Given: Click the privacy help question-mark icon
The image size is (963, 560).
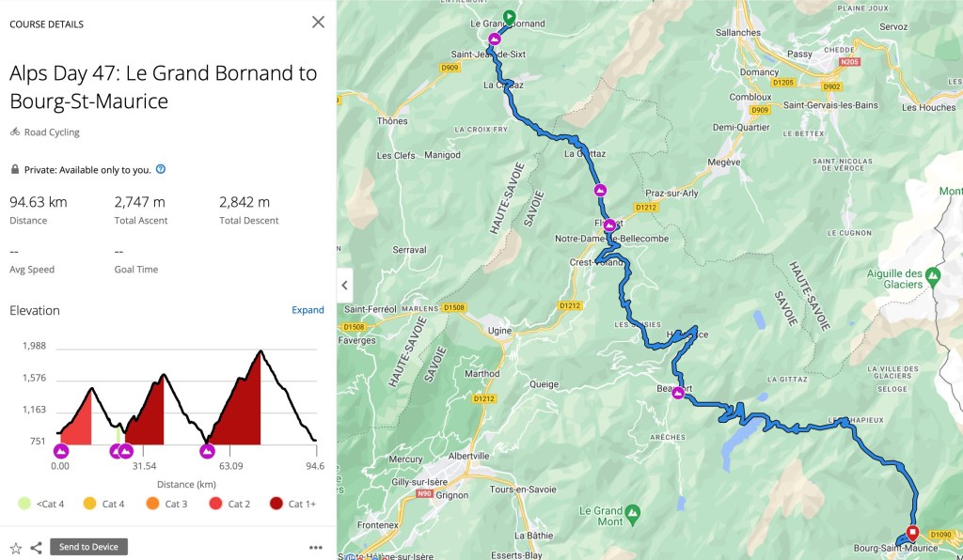Looking at the screenshot, I should 161,169.
